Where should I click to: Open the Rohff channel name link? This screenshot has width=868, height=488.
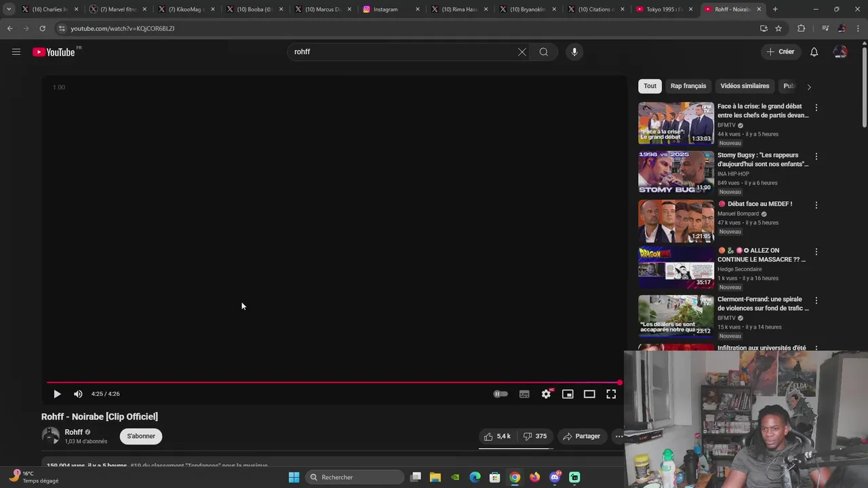click(73, 432)
